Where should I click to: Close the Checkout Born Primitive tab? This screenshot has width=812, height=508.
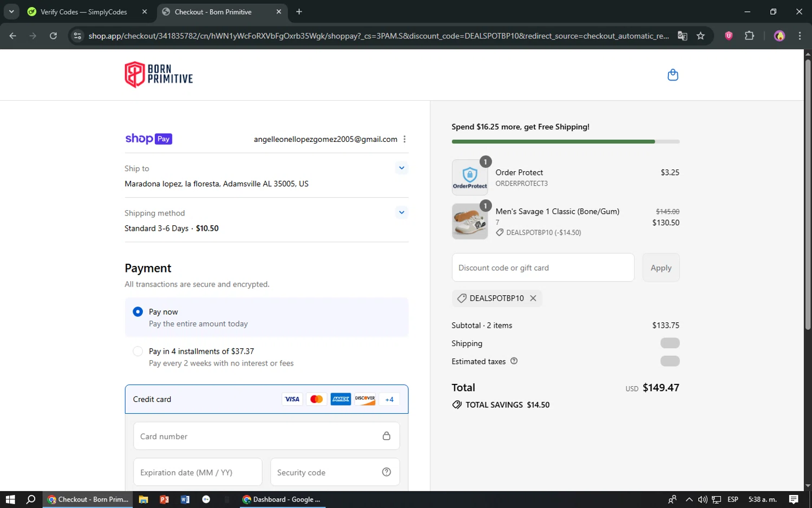[279, 11]
